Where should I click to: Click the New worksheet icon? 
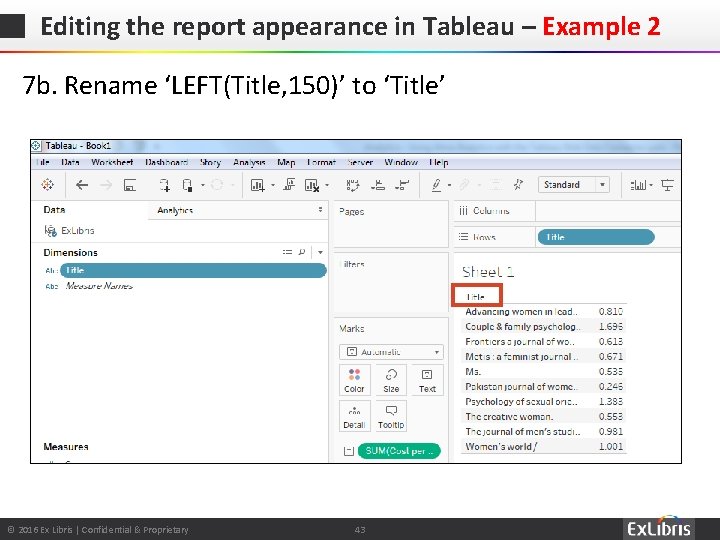tap(257, 185)
